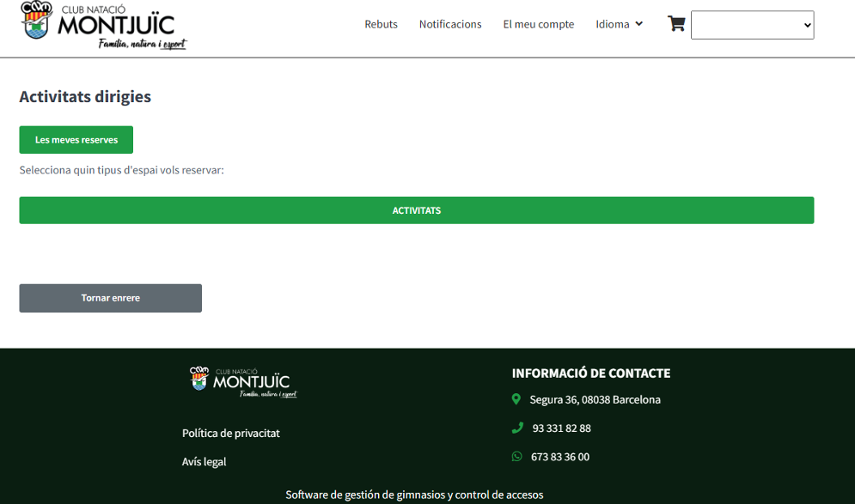Click the WhatsApp icon in footer

click(516, 457)
